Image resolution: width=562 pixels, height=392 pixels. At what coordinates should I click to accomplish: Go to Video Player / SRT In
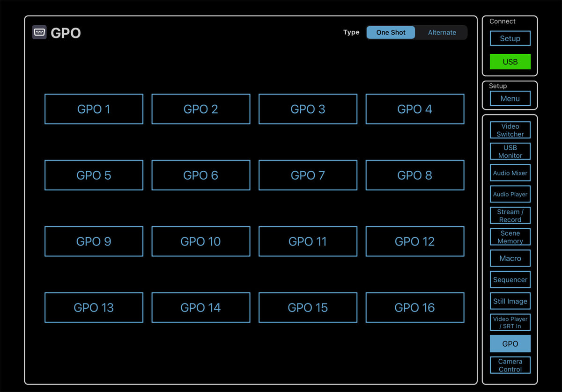(x=510, y=322)
